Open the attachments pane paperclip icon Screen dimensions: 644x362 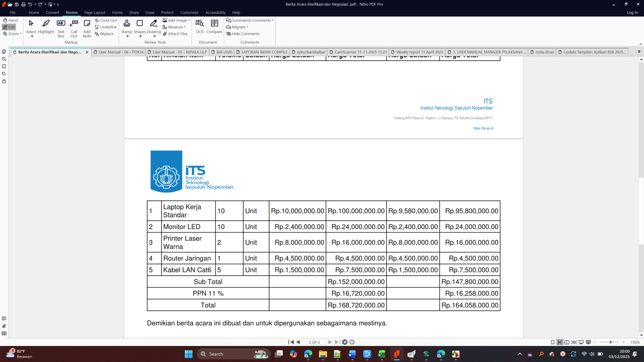(4, 326)
